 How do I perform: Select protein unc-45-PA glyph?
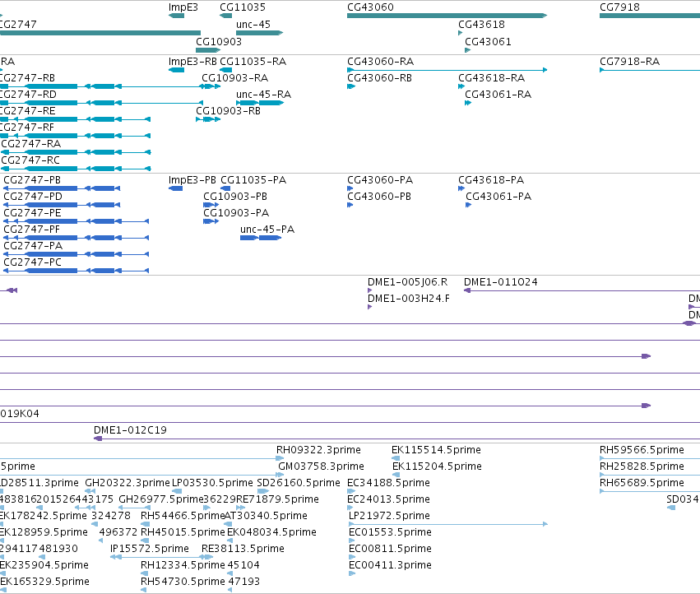pos(261,238)
